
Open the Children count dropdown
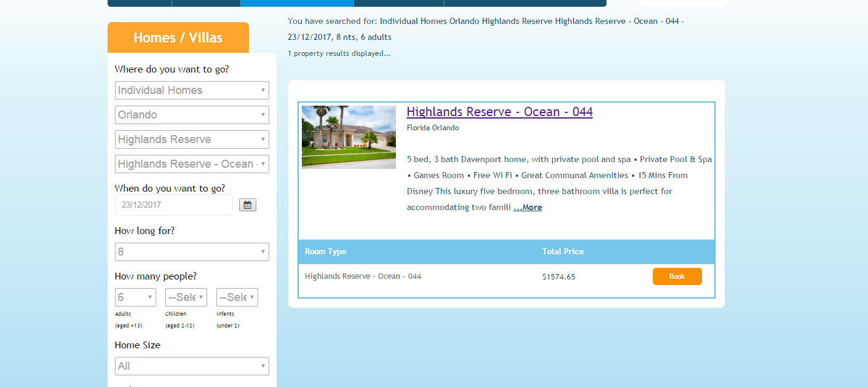[186, 297]
